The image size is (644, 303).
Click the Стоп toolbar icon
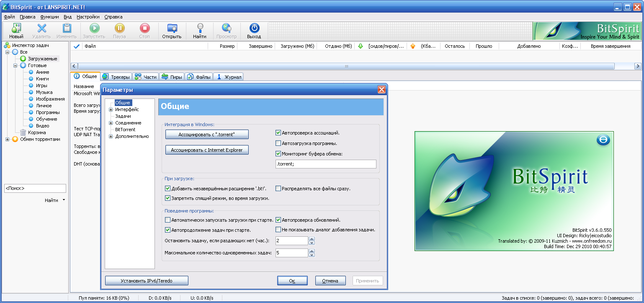click(x=144, y=28)
